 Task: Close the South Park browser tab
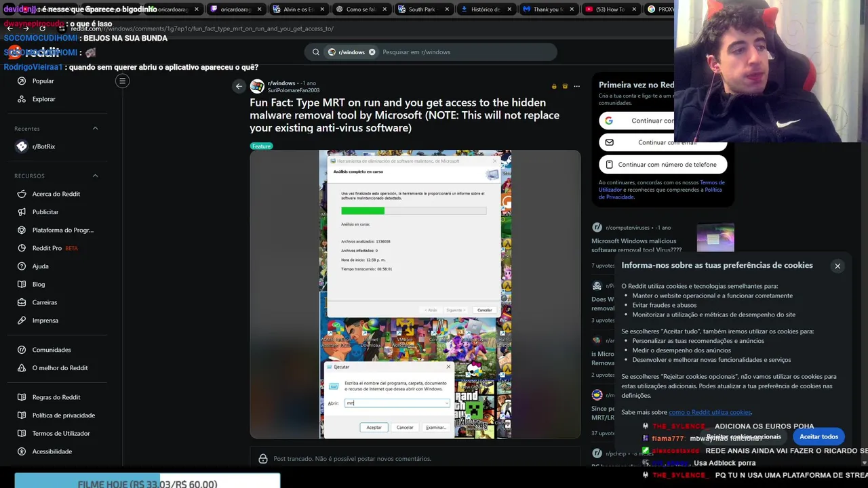tap(448, 9)
